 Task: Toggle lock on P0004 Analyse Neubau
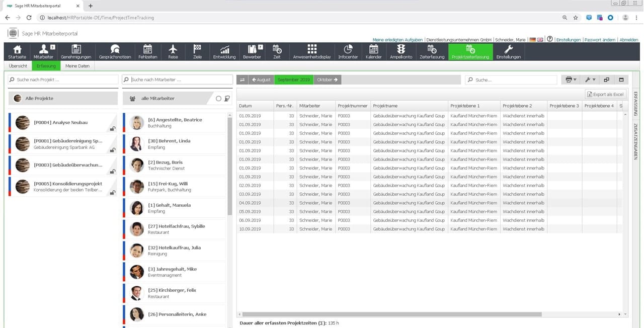click(x=113, y=129)
